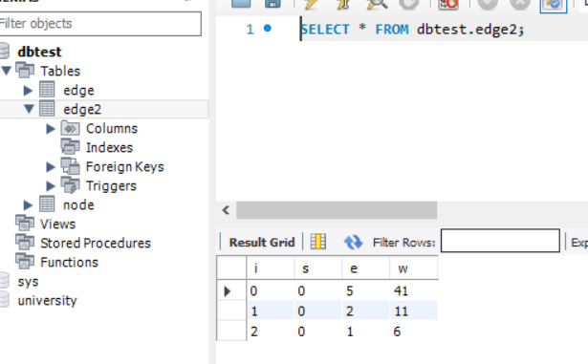Click the form editor grid icon beside Result Grid
The width and height of the screenshot is (588, 364).
(x=318, y=242)
